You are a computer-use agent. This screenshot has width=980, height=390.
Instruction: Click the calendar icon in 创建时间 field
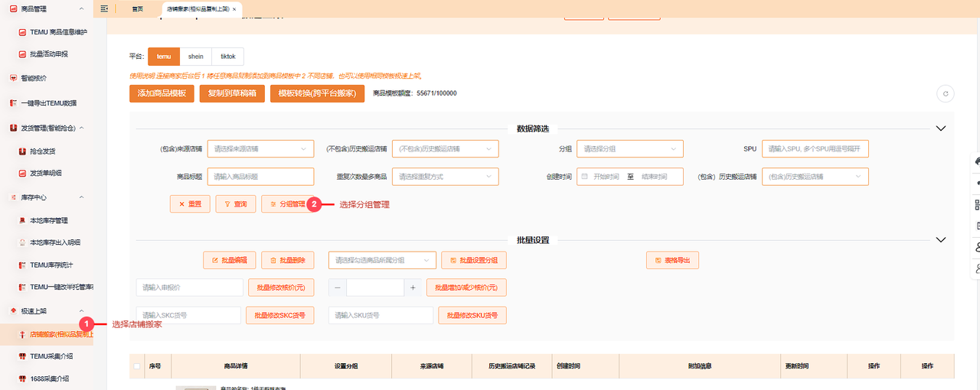[585, 177]
